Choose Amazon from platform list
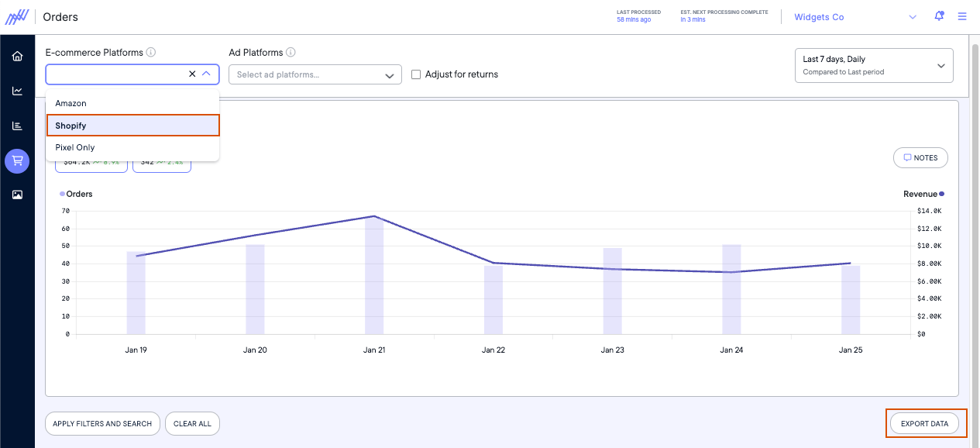 click(x=132, y=103)
